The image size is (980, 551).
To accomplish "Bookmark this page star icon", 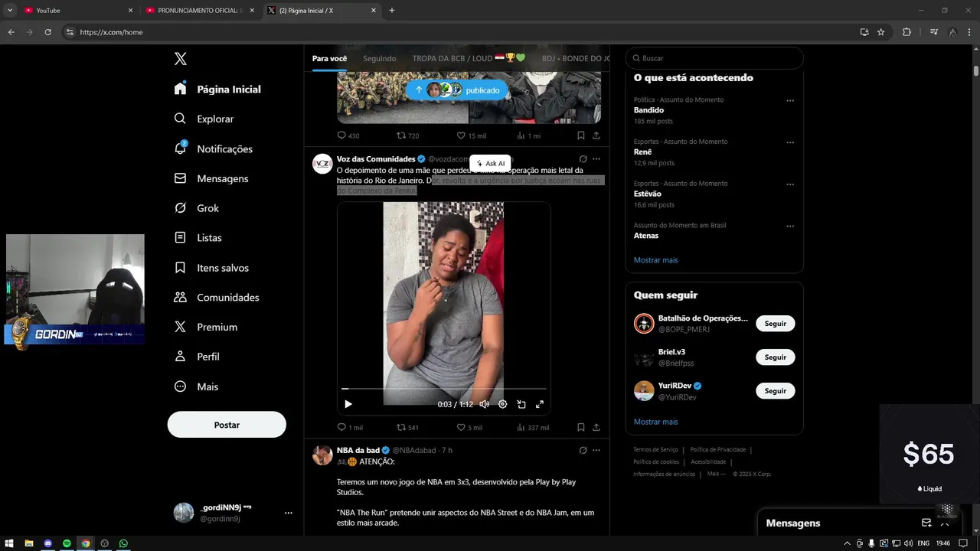I will point(881,32).
